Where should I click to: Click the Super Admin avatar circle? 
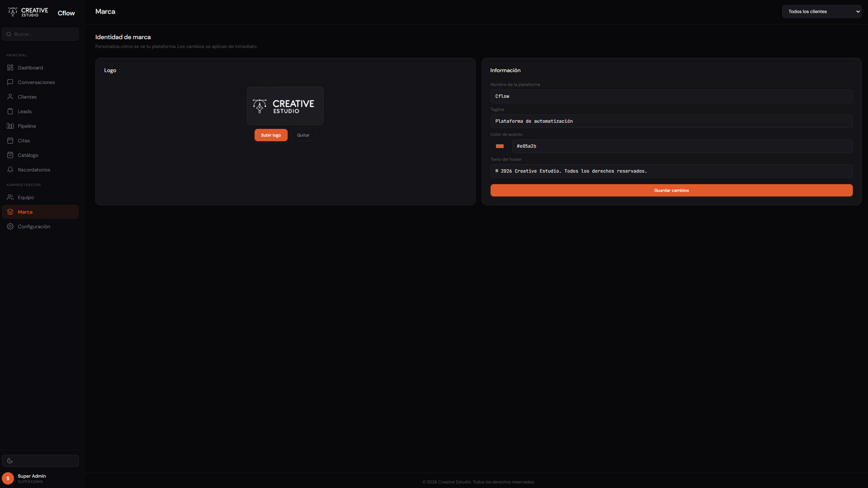[x=8, y=479]
